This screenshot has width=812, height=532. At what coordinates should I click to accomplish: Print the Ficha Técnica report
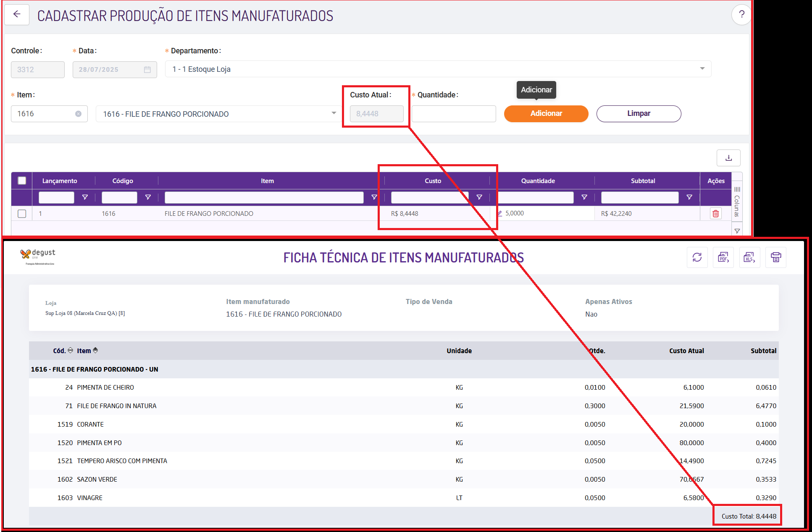point(775,257)
